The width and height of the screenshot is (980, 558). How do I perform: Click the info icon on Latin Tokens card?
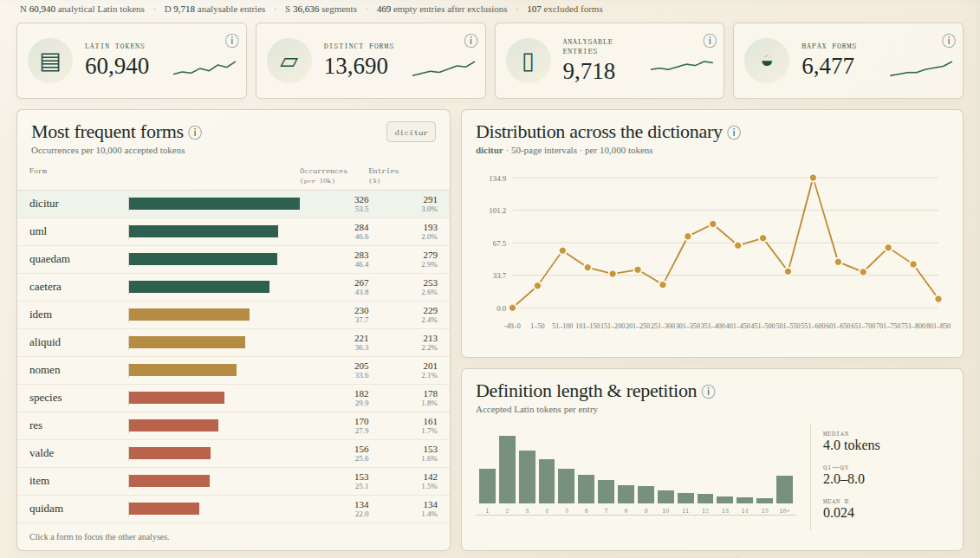coord(232,41)
